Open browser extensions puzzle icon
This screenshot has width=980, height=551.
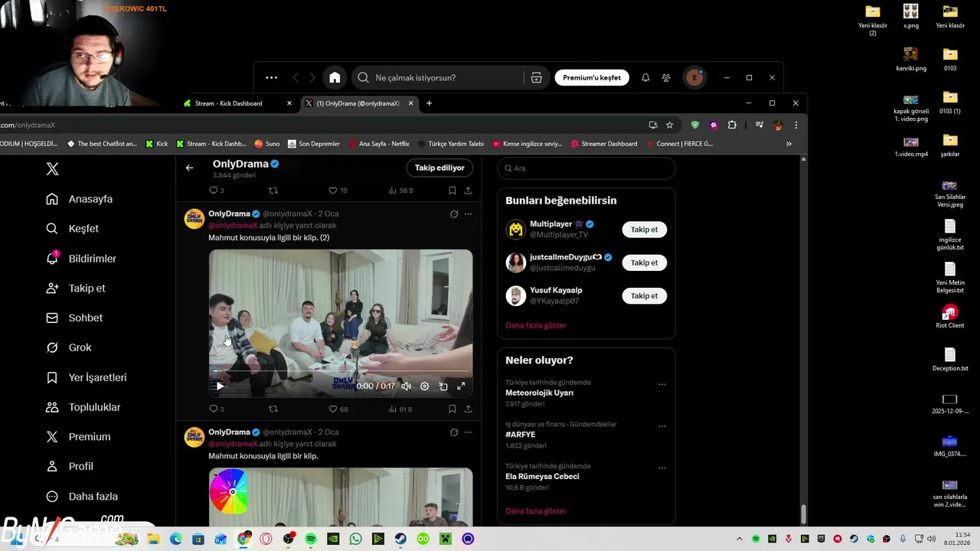pos(732,125)
